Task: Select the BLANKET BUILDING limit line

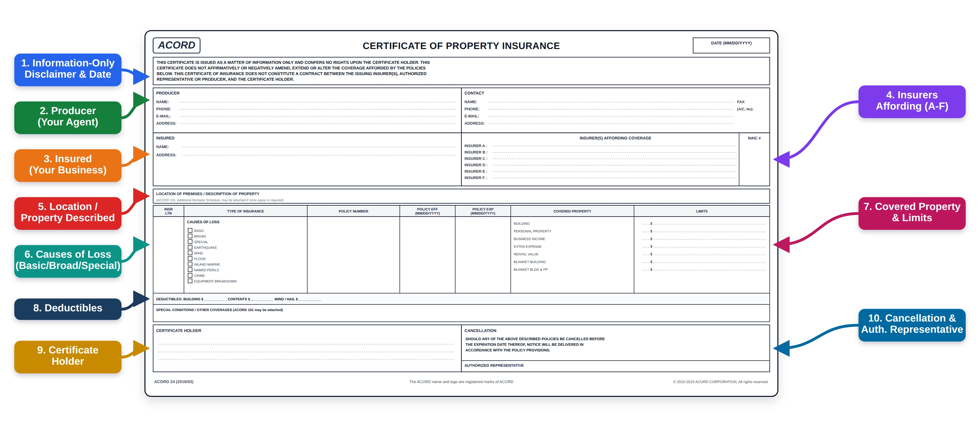Action: point(703,262)
